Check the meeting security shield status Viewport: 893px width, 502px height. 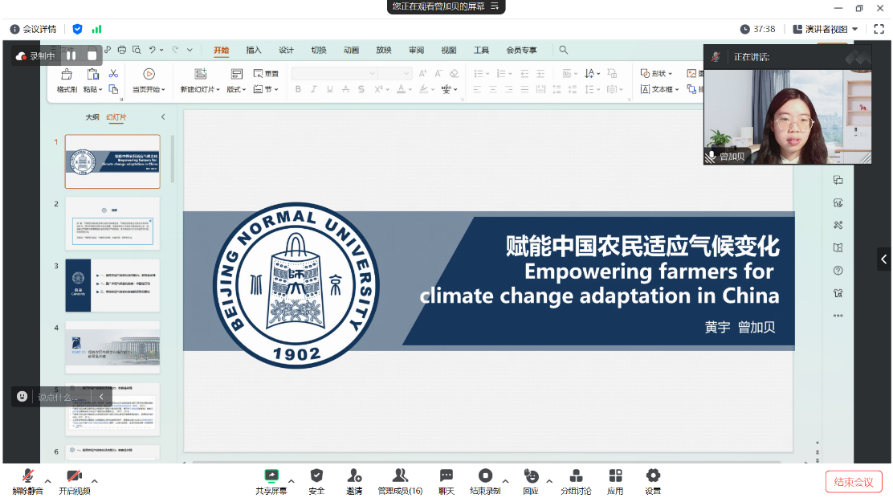(77, 29)
